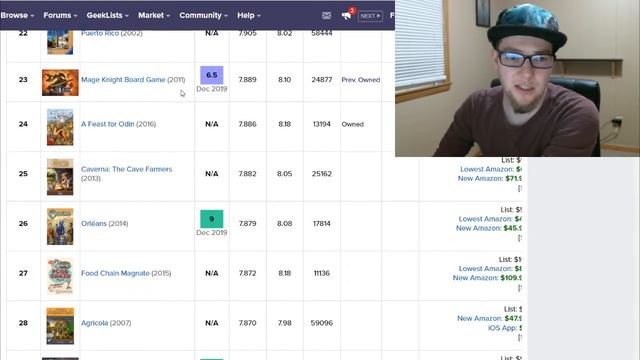Viewport: 640px width, 360px height.
Task: Click voter count 24877 for Mage Knight
Action: [322, 80]
